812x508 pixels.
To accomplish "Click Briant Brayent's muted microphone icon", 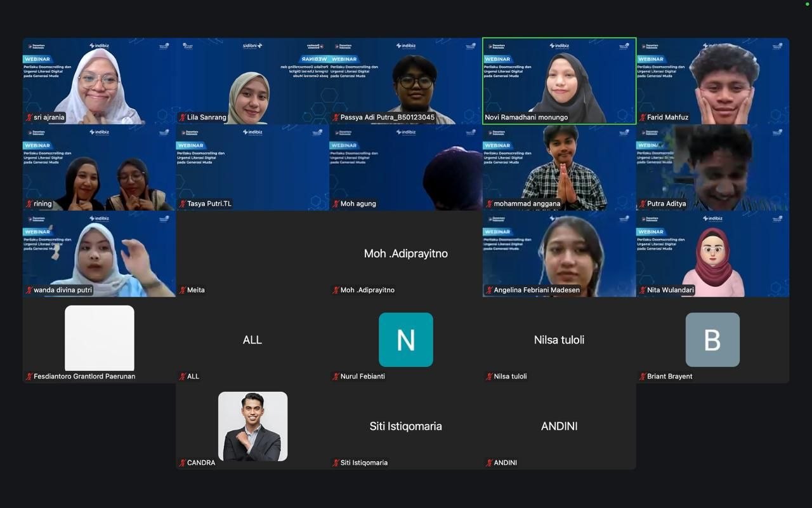I will pos(643,377).
